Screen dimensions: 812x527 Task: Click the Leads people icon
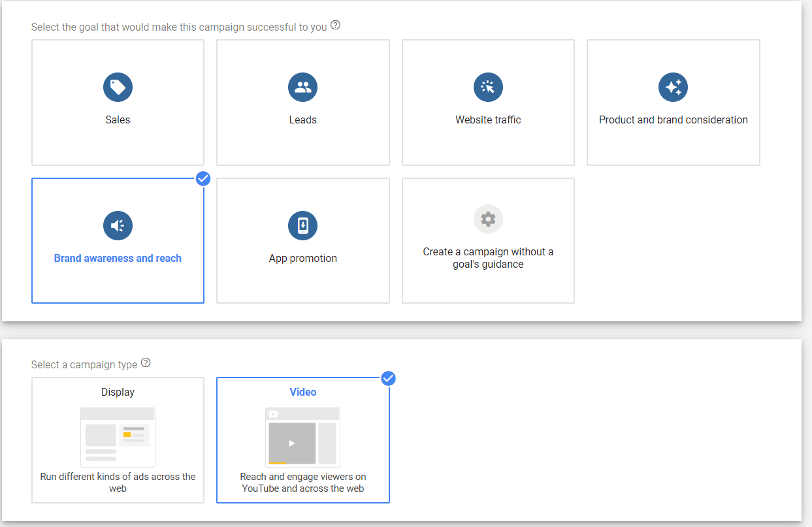[302, 87]
